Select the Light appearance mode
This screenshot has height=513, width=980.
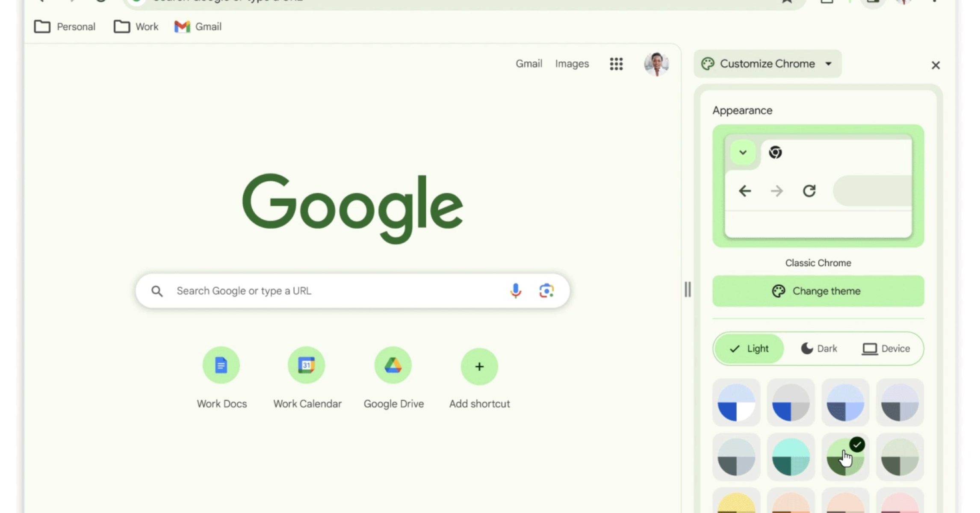click(749, 348)
